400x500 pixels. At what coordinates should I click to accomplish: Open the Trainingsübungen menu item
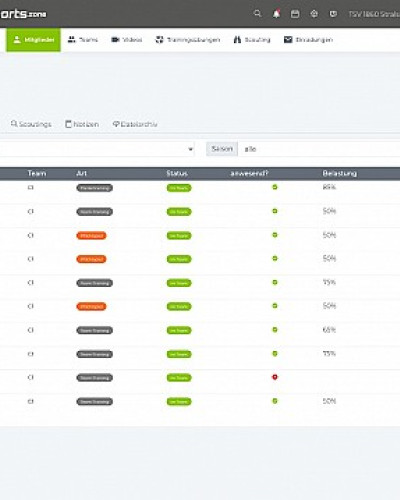click(x=188, y=40)
